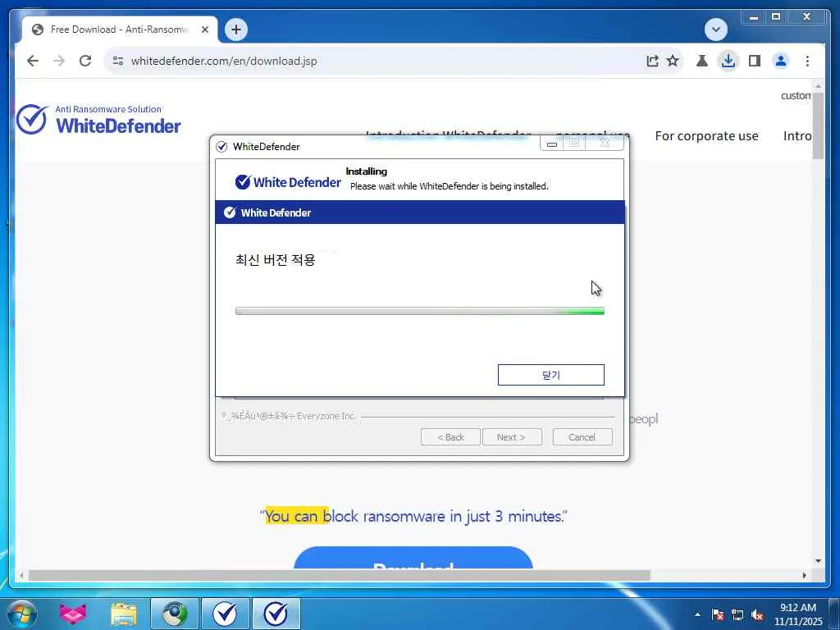The height and width of the screenshot is (630, 840).
Task: Open the Chrome profile avatar
Action: tap(781, 61)
